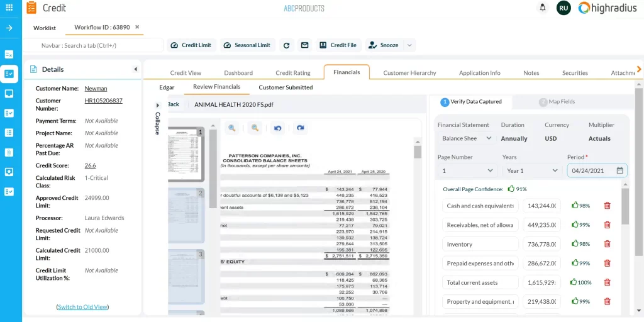Open the Page Number dropdown
This screenshot has height=322, width=644.
coord(467,170)
